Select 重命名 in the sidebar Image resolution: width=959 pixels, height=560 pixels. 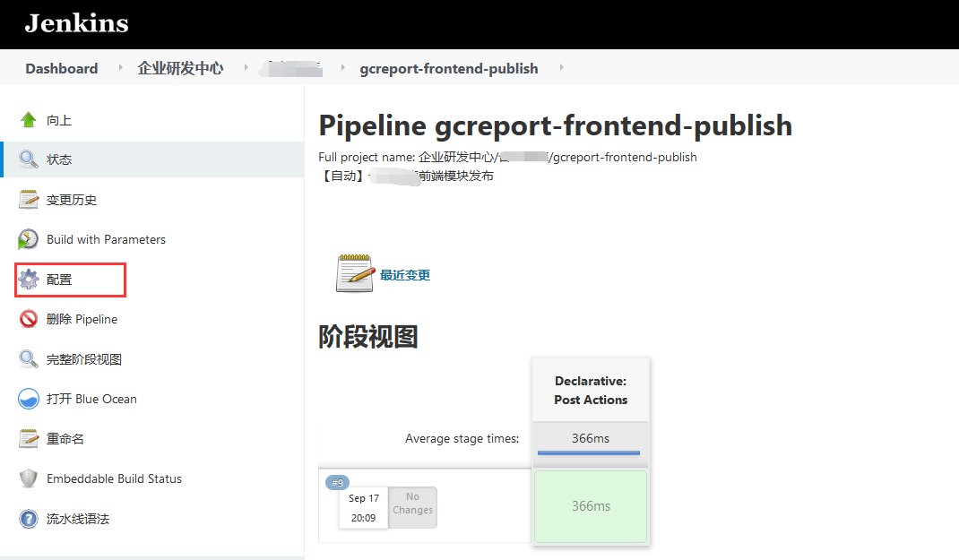point(65,439)
